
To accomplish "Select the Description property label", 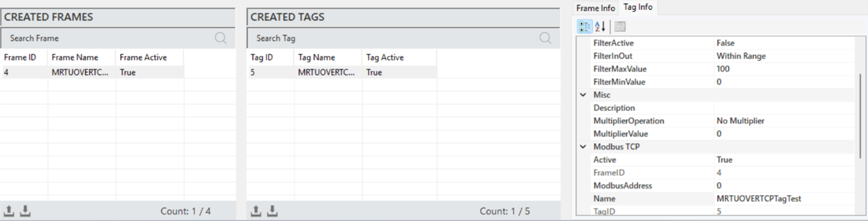I will 614,108.
